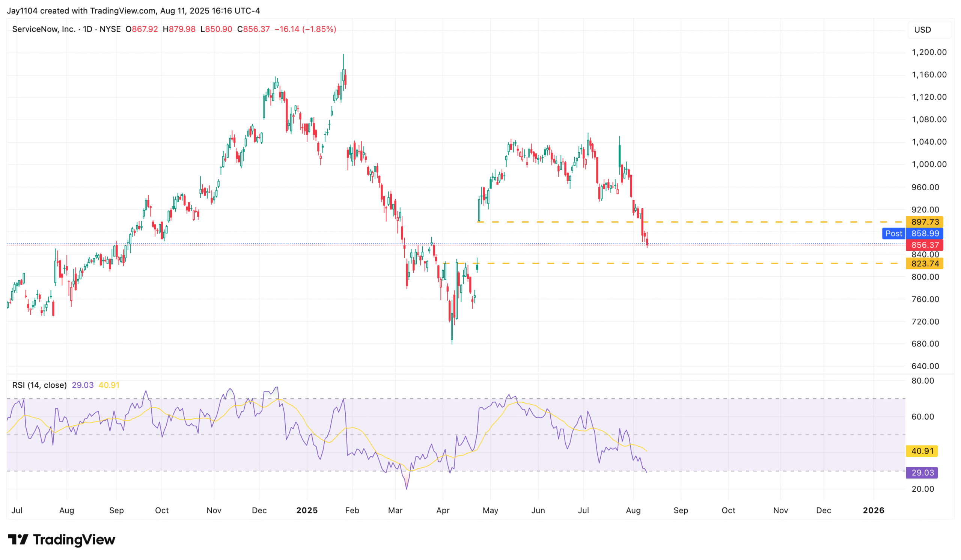The height and width of the screenshot is (560, 961).
Task: Click the 960.00 price axis label
Action: pos(925,188)
